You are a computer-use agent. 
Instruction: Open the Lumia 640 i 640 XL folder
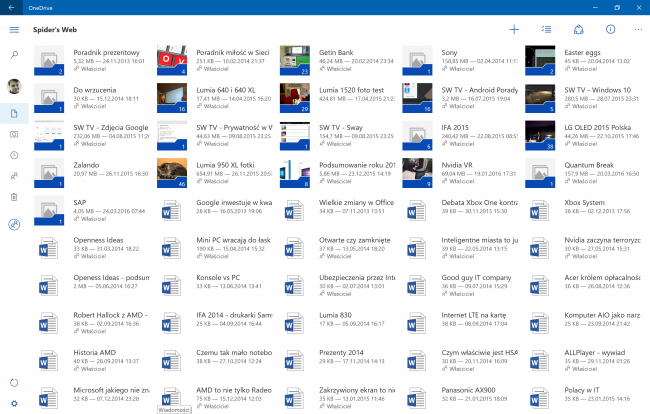pos(215,98)
